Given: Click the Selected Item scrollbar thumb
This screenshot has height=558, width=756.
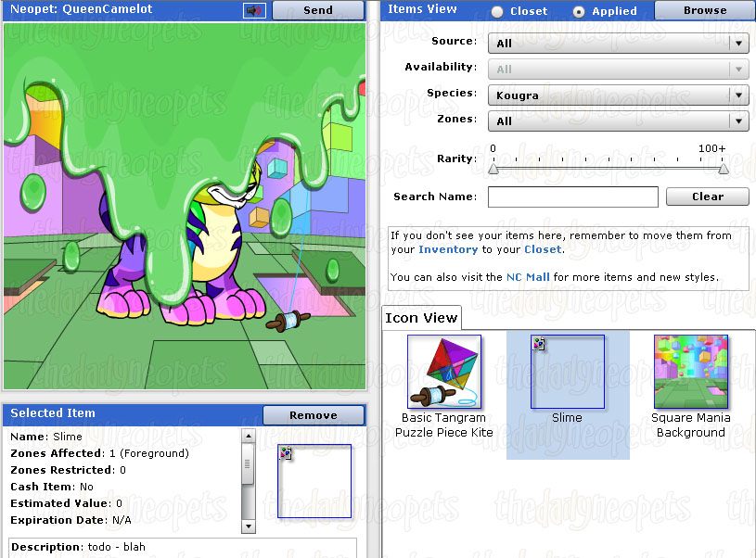Looking at the screenshot, I should coord(248,463).
